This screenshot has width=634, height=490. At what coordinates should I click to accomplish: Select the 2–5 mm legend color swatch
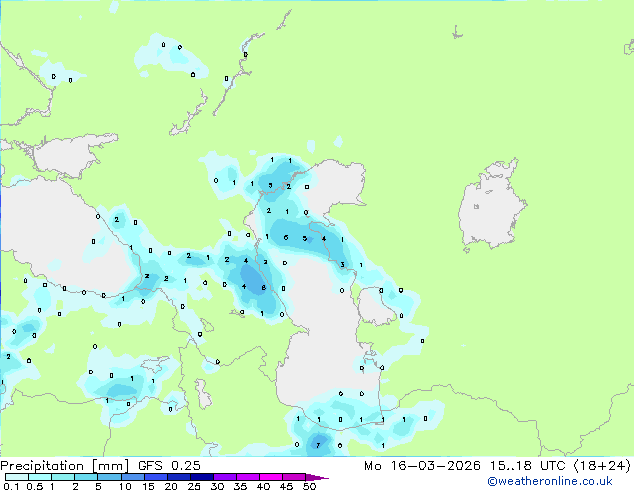point(86,477)
